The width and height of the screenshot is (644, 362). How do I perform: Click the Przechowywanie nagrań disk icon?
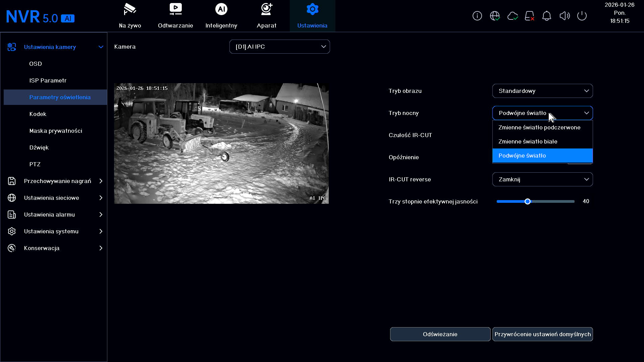pos(12,181)
